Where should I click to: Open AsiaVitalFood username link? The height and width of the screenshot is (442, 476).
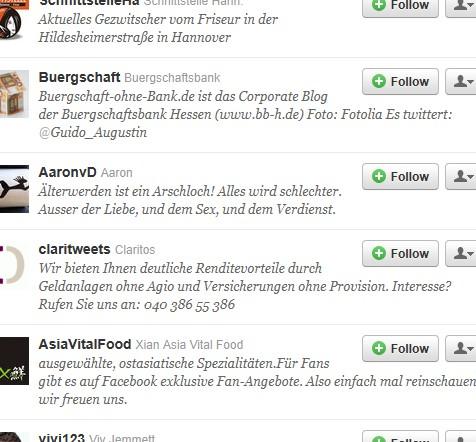coord(85,345)
